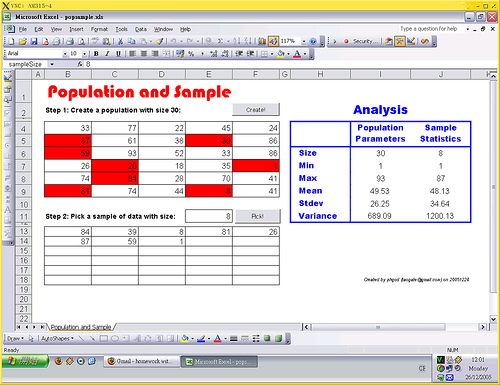Image resolution: width=500 pixels, height=385 pixels.
Task: Select the Population and Sample sheet tab
Action: click(x=81, y=327)
